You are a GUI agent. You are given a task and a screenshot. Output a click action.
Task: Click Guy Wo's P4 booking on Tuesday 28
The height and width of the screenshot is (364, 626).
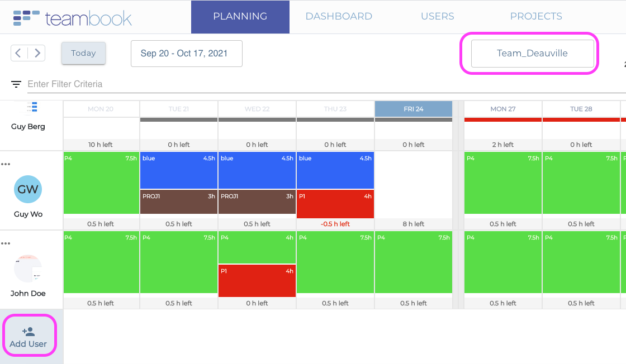581,183
